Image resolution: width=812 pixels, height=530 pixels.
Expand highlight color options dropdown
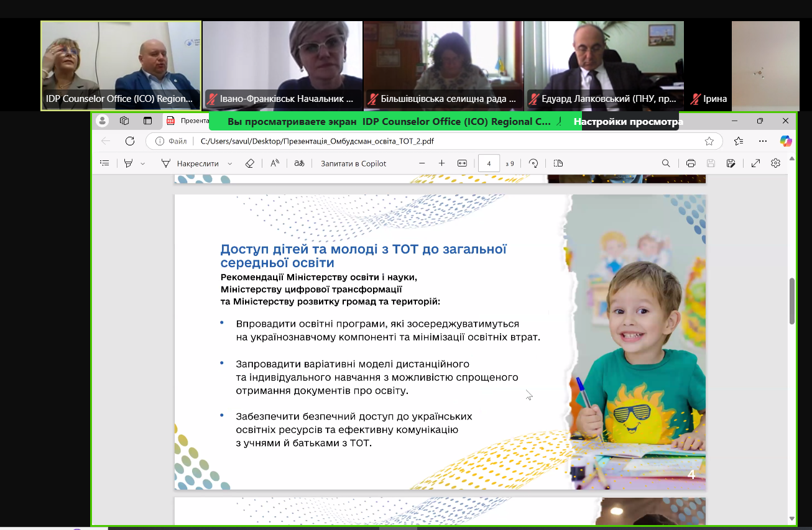click(x=143, y=163)
